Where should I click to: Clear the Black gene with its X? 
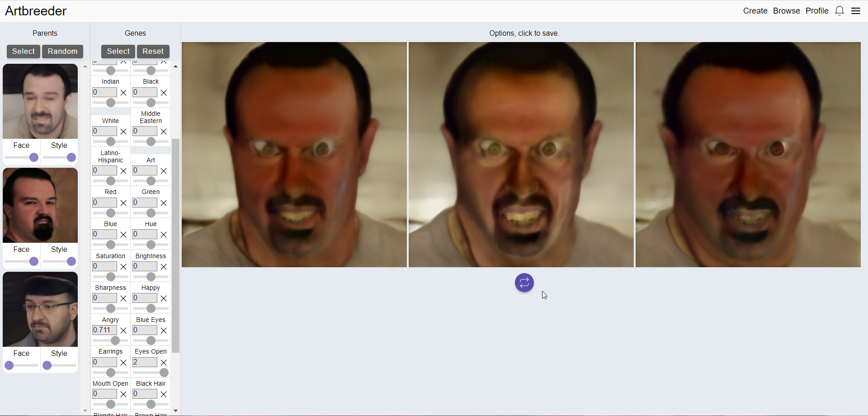[x=164, y=93]
